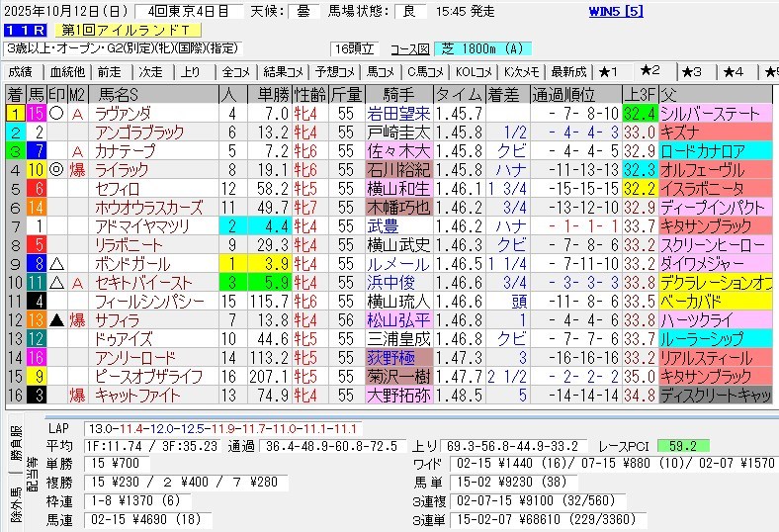Click jockey name ルメール

(x=400, y=264)
